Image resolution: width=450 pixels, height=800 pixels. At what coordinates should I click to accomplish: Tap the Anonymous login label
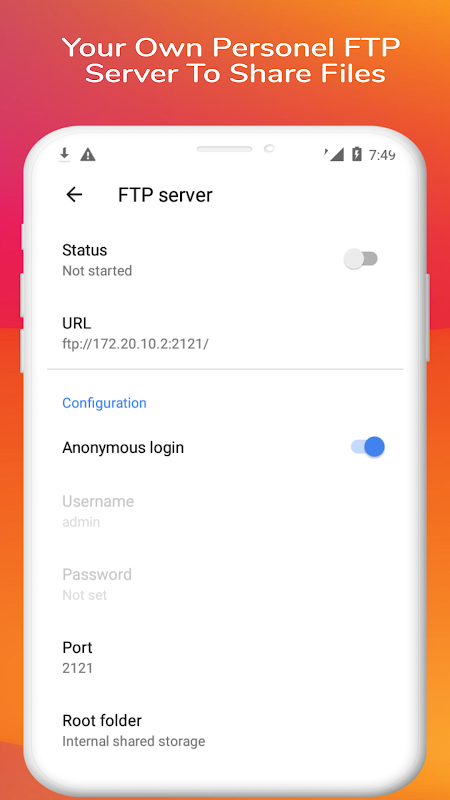(123, 448)
